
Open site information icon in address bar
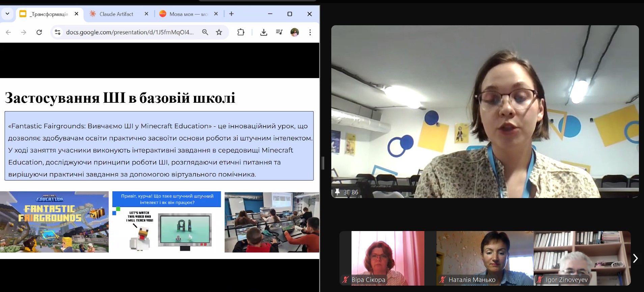click(x=58, y=32)
